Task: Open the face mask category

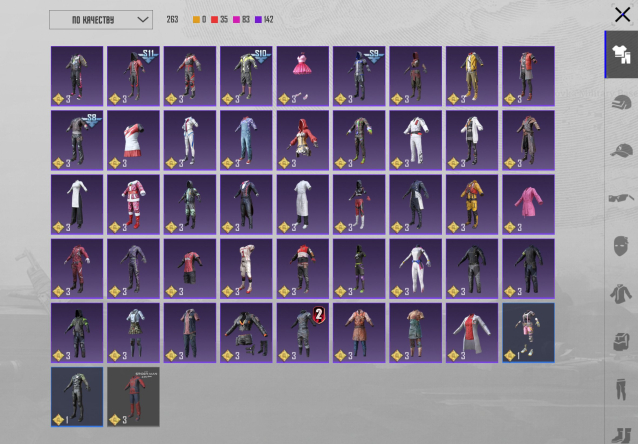Action: (x=621, y=245)
